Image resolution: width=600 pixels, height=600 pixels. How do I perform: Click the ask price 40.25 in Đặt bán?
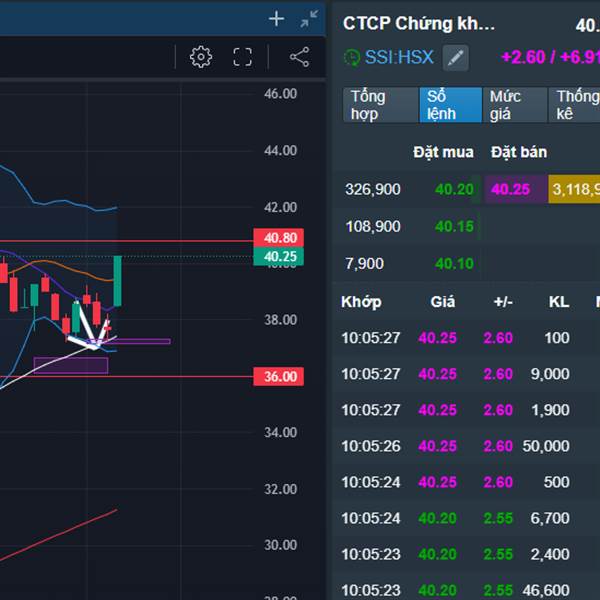click(x=510, y=189)
